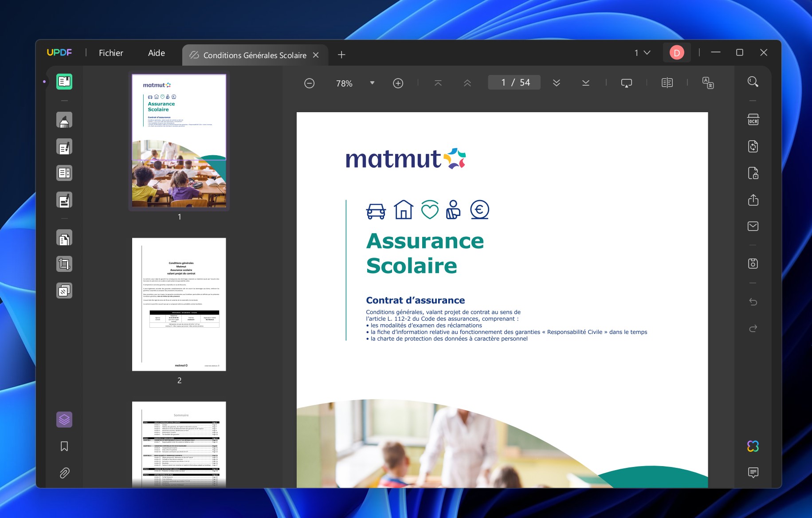
Task: Add a new tab with plus button
Action: click(341, 55)
